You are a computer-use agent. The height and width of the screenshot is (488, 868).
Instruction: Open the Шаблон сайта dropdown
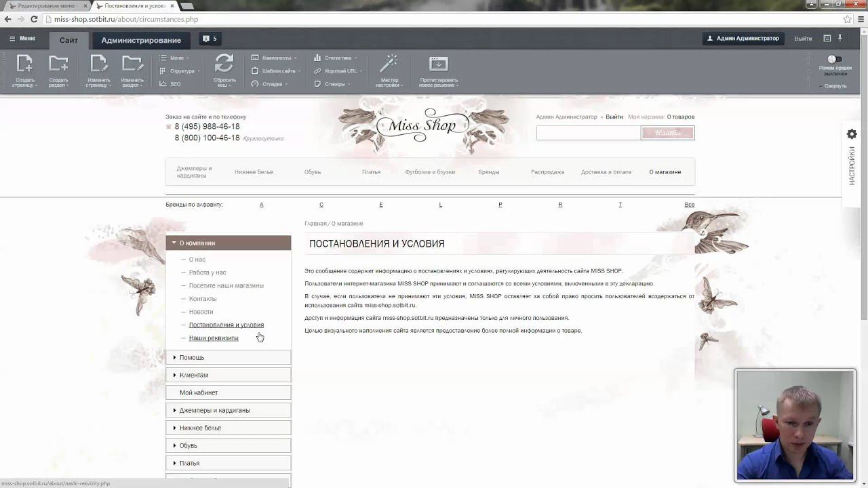pyautogui.click(x=276, y=71)
